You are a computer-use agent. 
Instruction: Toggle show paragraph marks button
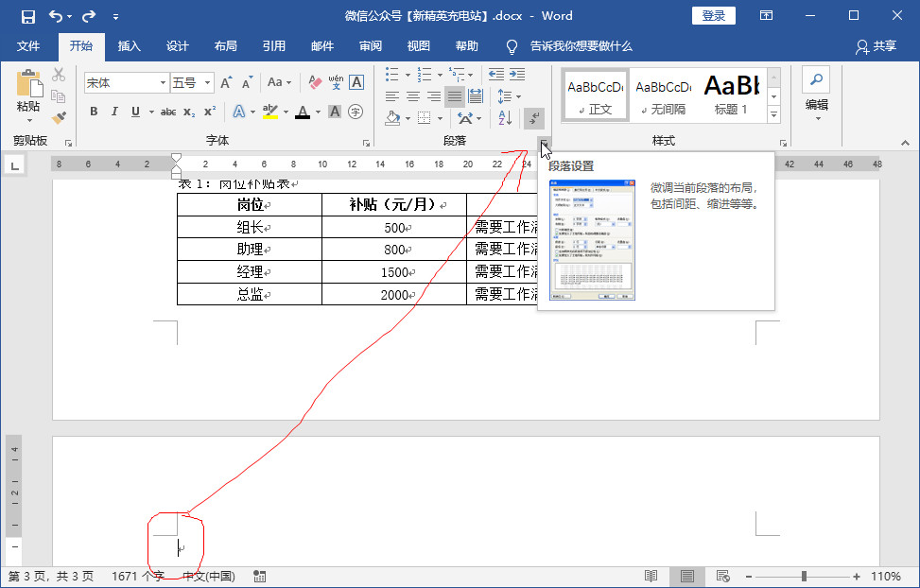coord(534,118)
